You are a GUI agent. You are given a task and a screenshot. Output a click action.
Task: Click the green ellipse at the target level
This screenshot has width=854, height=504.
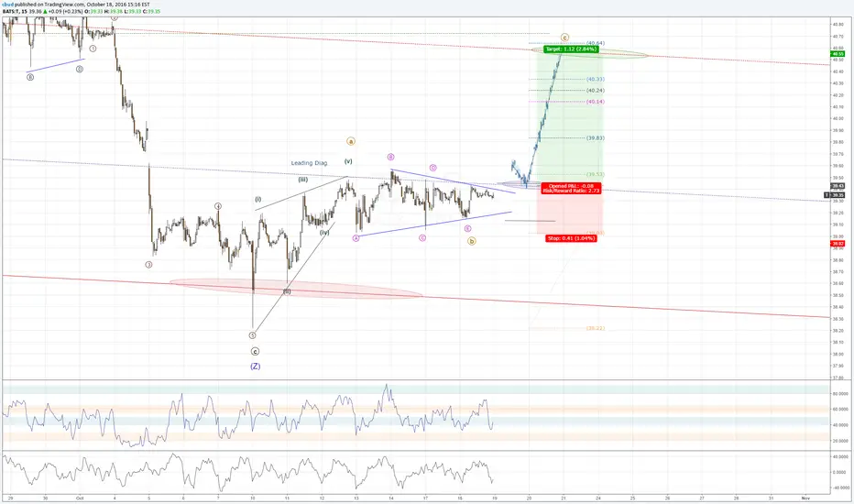tap(590, 53)
